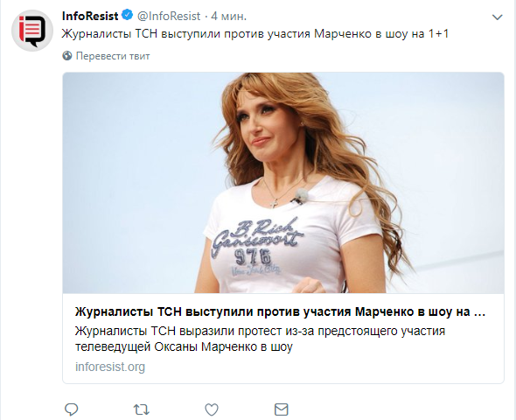
Task: Click the card description about Оксаны Марченко
Action: point(260,339)
